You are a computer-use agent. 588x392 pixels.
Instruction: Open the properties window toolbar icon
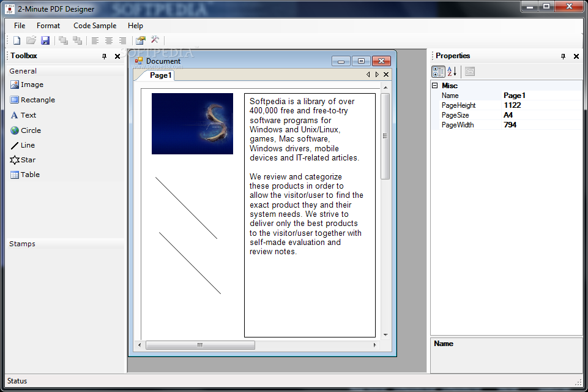coord(141,40)
